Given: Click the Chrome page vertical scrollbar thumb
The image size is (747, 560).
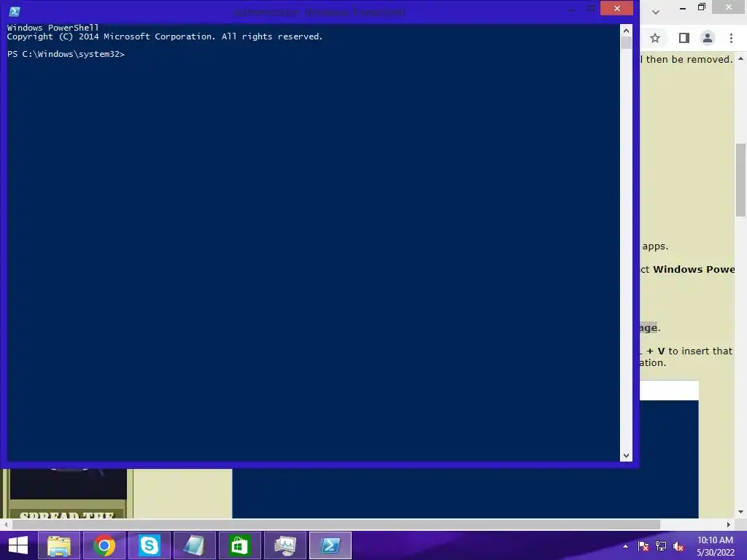Looking at the screenshot, I should tap(741, 179).
